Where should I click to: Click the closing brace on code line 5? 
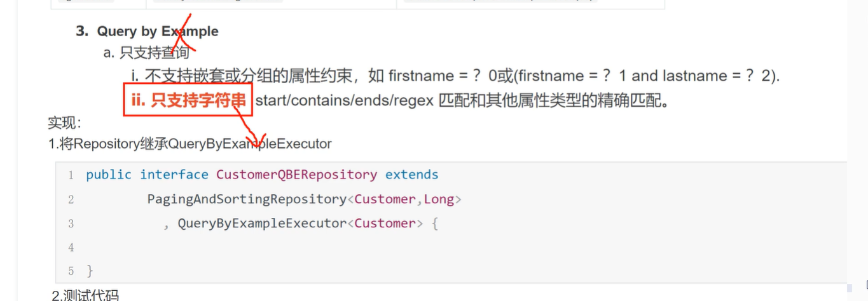coord(90,271)
